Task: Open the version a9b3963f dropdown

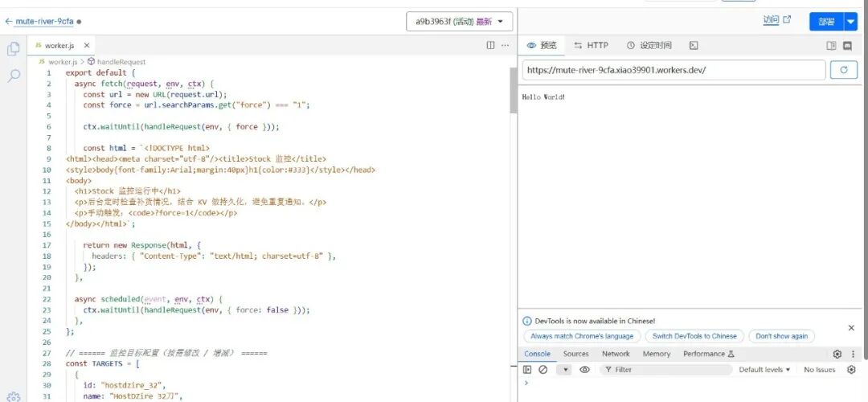Action: click(x=460, y=22)
